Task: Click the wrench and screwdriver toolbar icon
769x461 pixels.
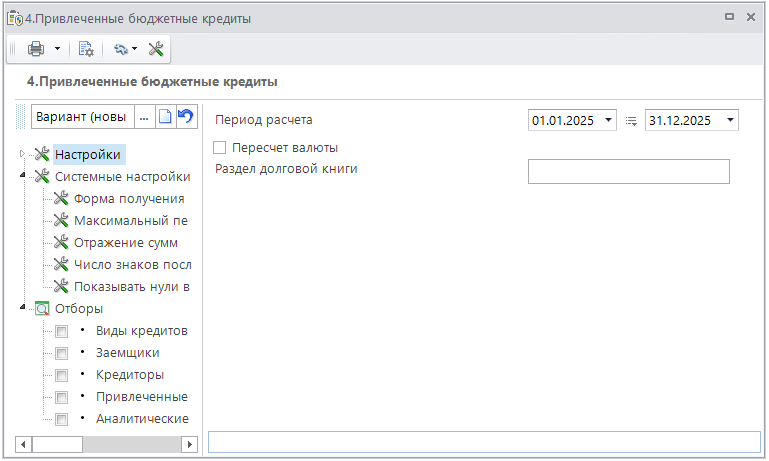Action: pos(156,48)
